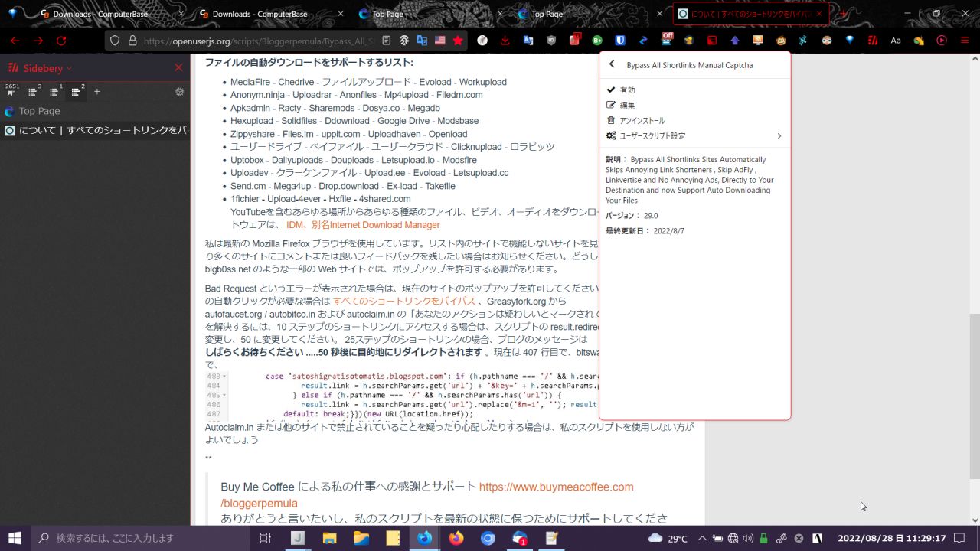
Task: Click the red bookmark star icon
Action: click(458, 41)
